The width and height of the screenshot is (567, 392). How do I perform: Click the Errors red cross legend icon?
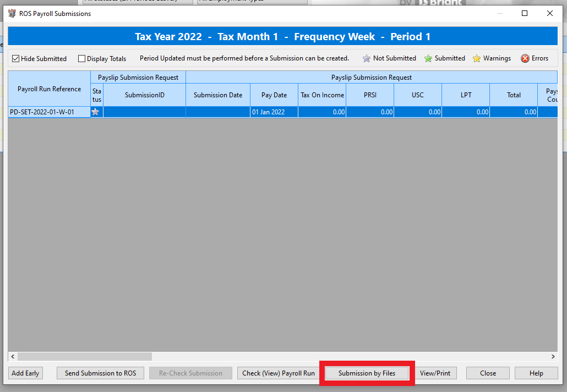click(x=525, y=58)
